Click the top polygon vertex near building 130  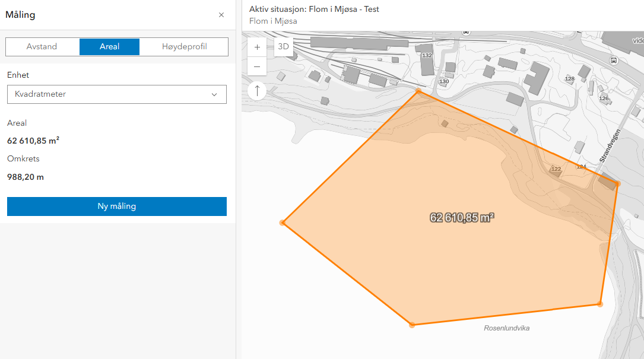pyautogui.click(x=418, y=91)
